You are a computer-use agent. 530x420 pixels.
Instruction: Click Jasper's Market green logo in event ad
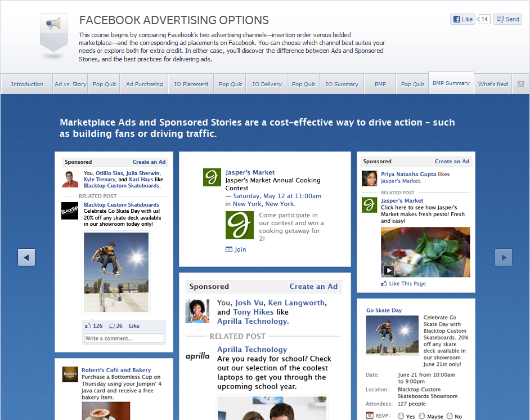pyautogui.click(x=212, y=177)
